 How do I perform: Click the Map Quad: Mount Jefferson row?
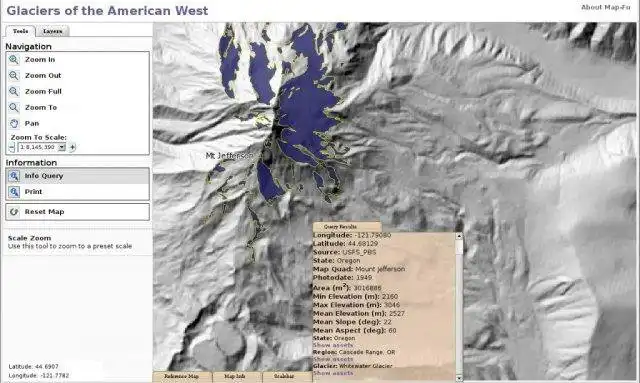click(x=359, y=269)
